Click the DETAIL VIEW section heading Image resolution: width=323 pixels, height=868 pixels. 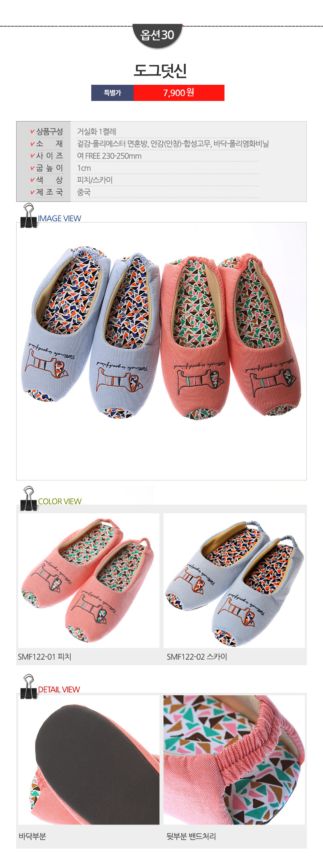[x=59, y=690]
